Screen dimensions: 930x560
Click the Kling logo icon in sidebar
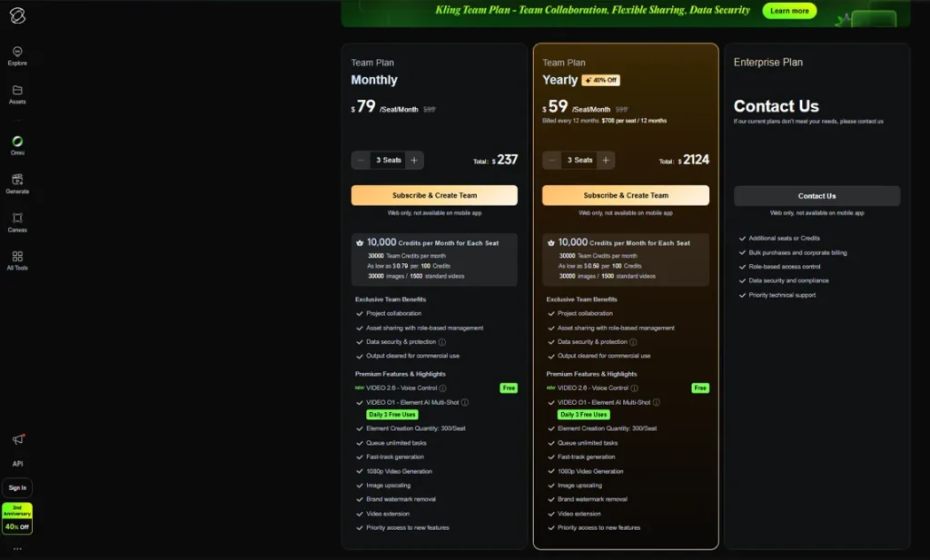click(x=17, y=16)
